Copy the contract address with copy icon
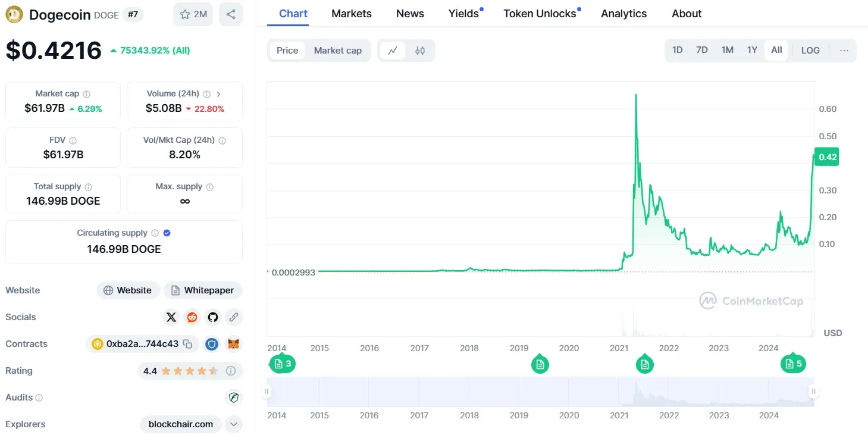 pos(187,344)
